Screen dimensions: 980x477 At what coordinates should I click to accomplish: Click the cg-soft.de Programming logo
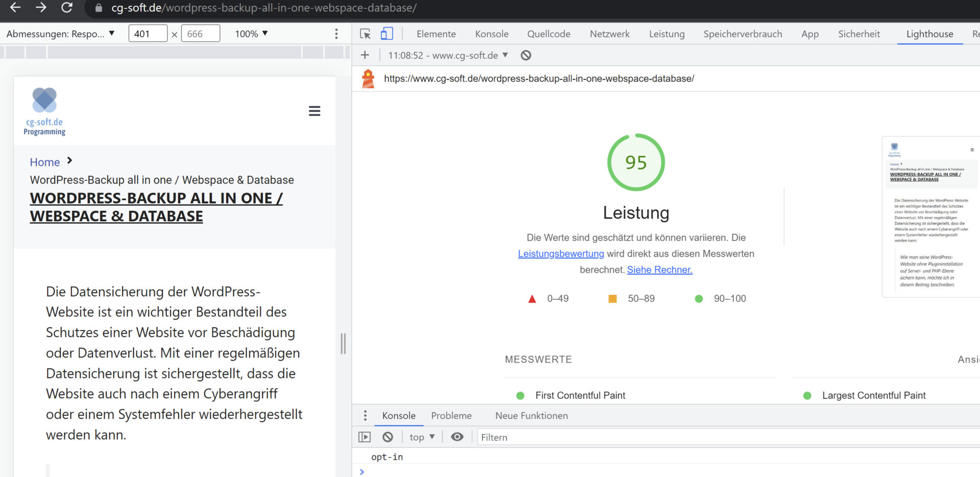(44, 111)
